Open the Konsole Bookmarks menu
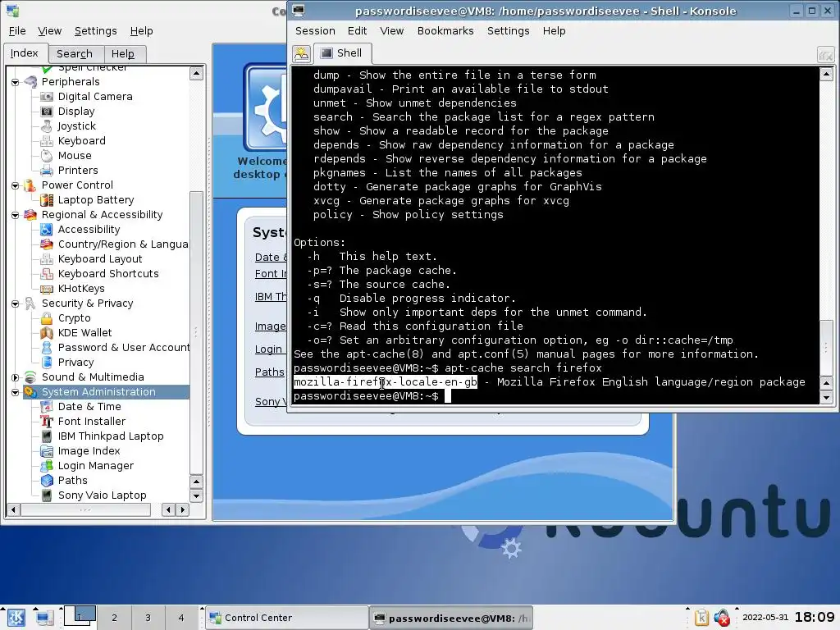This screenshot has height=630, width=840. pyautogui.click(x=445, y=31)
